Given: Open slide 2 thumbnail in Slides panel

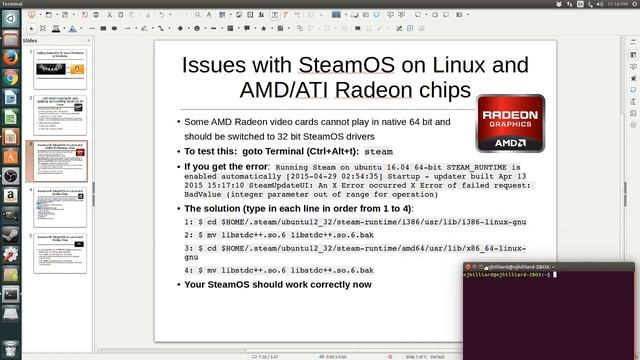Looking at the screenshot, I should coord(60,115).
